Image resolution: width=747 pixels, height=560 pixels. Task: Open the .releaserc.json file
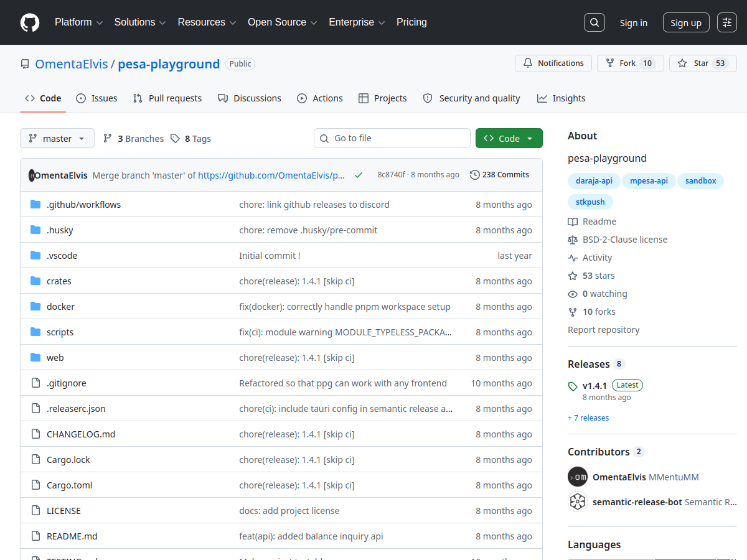pos(76,409)
